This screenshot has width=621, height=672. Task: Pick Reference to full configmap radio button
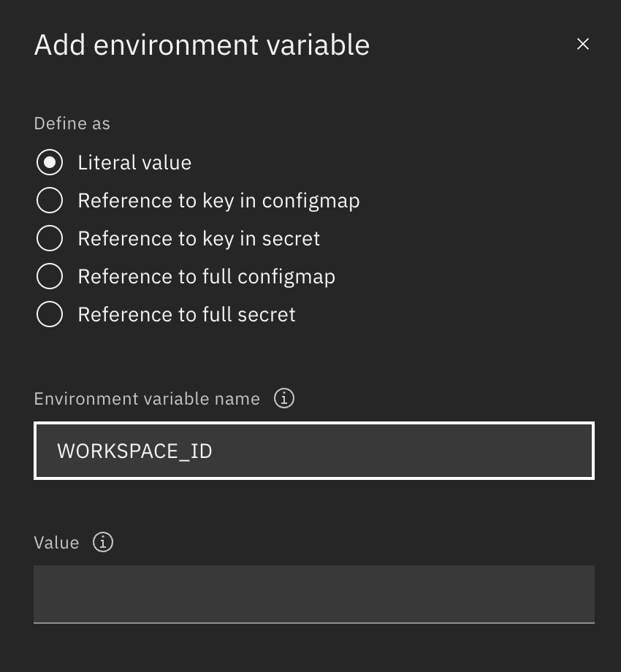(x=50, y=276)
